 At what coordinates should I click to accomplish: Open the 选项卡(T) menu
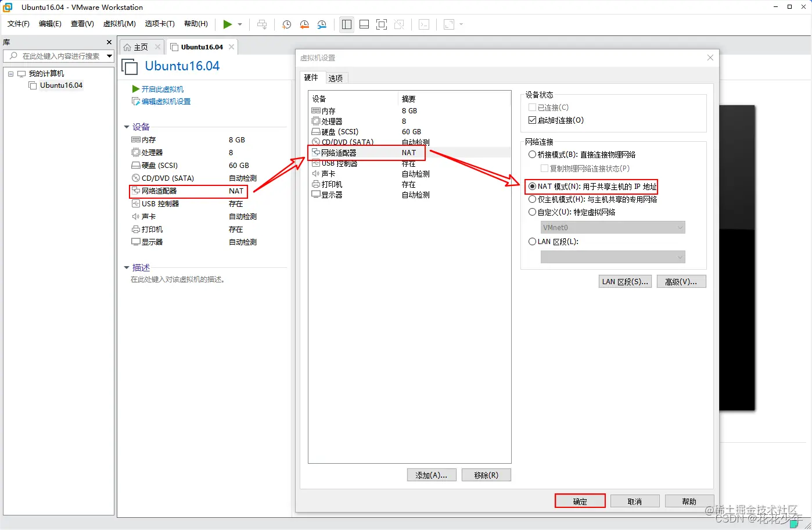tap(160, 24)
